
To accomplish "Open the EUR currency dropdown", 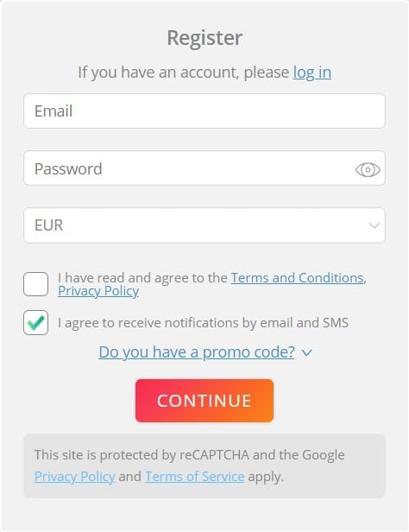I will pos(204,225).
